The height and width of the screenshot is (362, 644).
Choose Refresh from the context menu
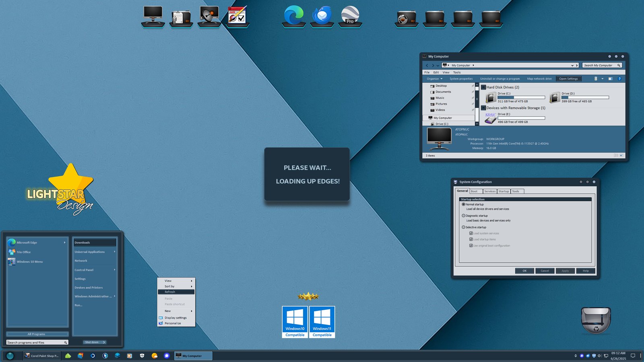pyautogui.click(x=176, y=292)
